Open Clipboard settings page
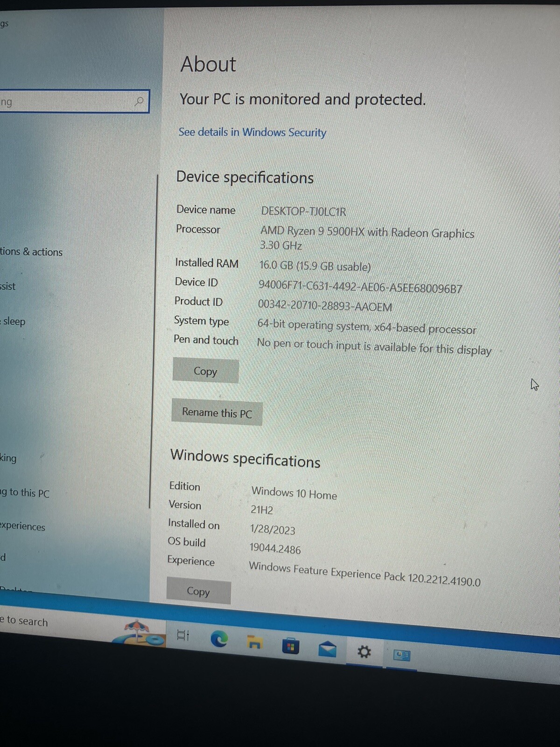This screenshot has width=560, height=747. pyautogui.click(x=3, y=557)
